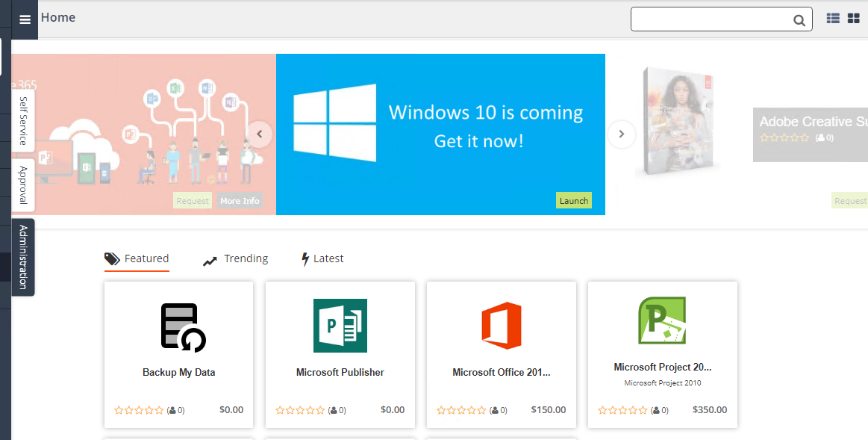Open the Backup My Data icon

(x=183, y=326)
